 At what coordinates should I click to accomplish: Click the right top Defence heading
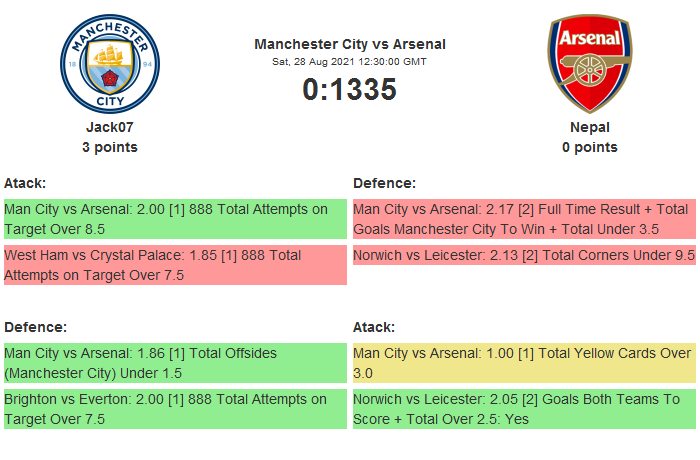click(x=384, y=183)
